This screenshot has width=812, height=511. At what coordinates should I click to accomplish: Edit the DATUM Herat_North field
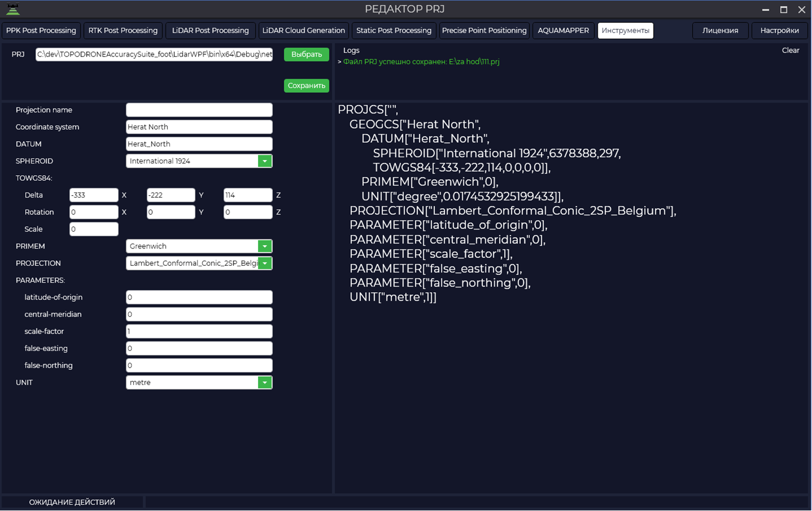pyautogui.click(x=199, y=144)
